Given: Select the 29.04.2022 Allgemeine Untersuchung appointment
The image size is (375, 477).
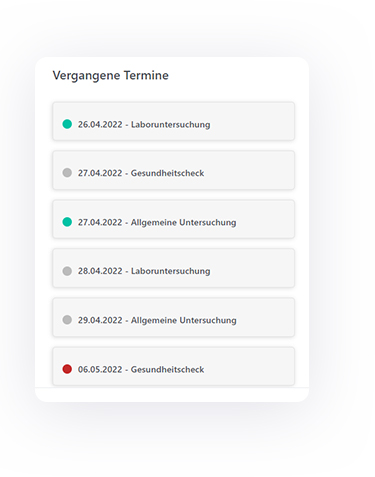Looking at the screenshot, I should [x=173, y=317].
